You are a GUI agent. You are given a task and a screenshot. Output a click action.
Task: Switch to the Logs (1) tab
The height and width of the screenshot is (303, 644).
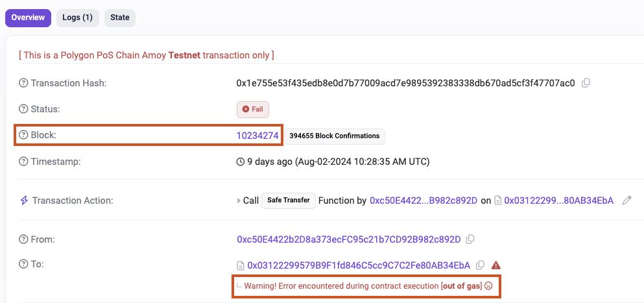77,18
